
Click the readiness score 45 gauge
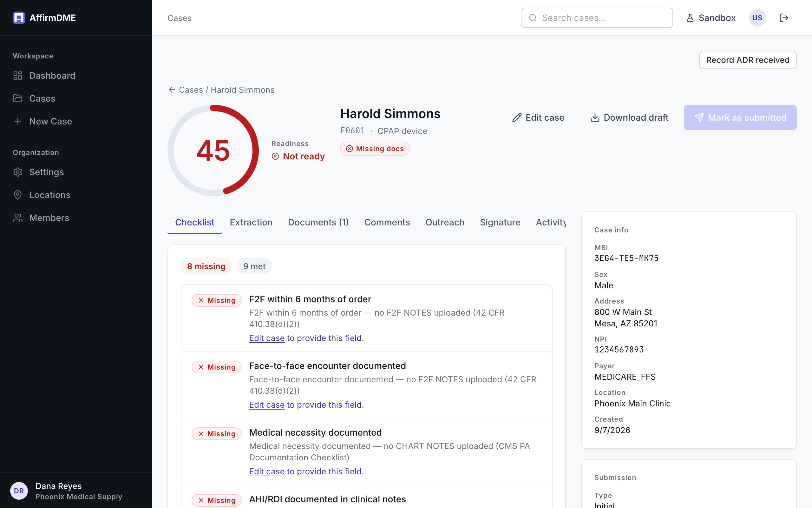pyautogui.click(x=213, y=150)
